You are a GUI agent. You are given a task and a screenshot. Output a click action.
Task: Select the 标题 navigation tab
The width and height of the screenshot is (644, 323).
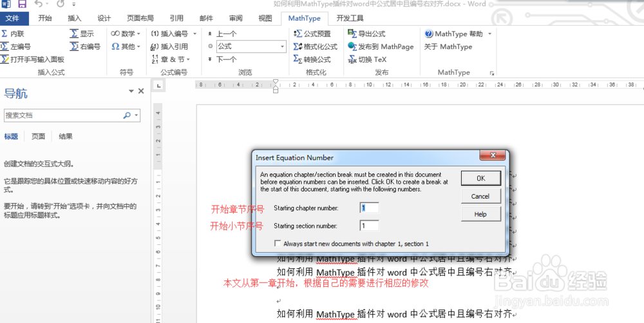pyautogui.click(x=11, y=137)
